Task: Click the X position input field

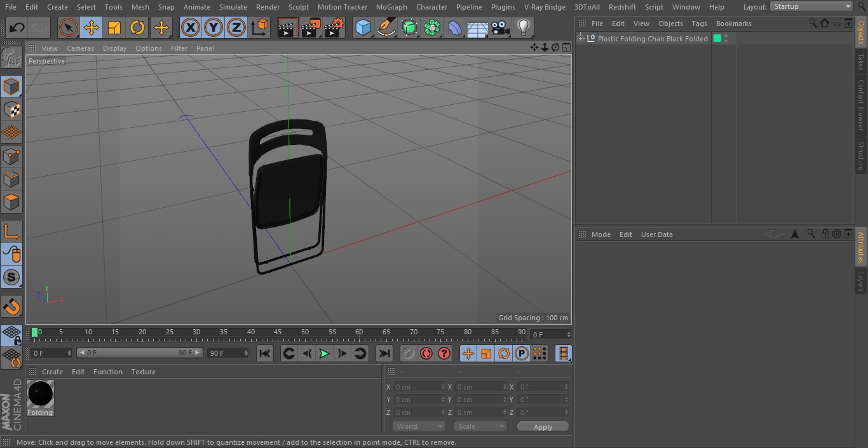Action: (x=419, y=387)
